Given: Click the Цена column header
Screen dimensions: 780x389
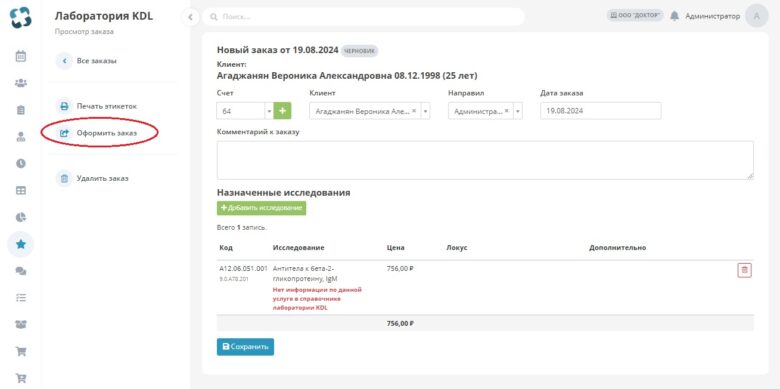Looking at the screenshot, I should [395, 247].
